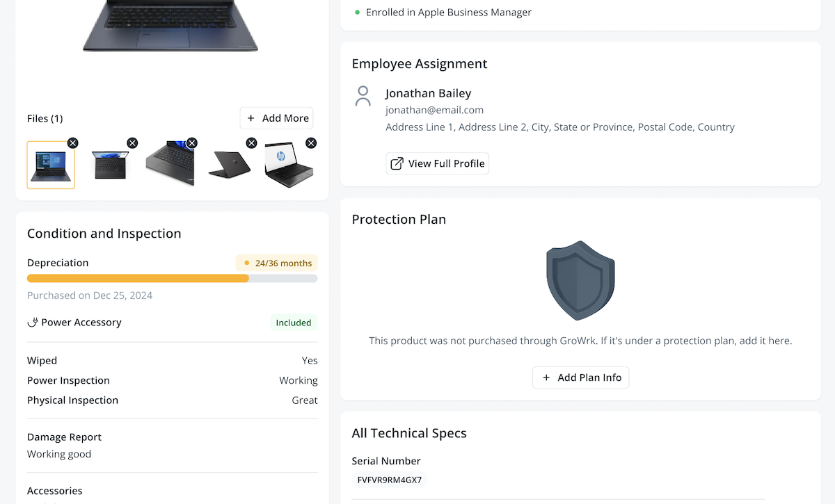Remove the first laptop image file
Screen dimensions: 835x504
(72, 143)
